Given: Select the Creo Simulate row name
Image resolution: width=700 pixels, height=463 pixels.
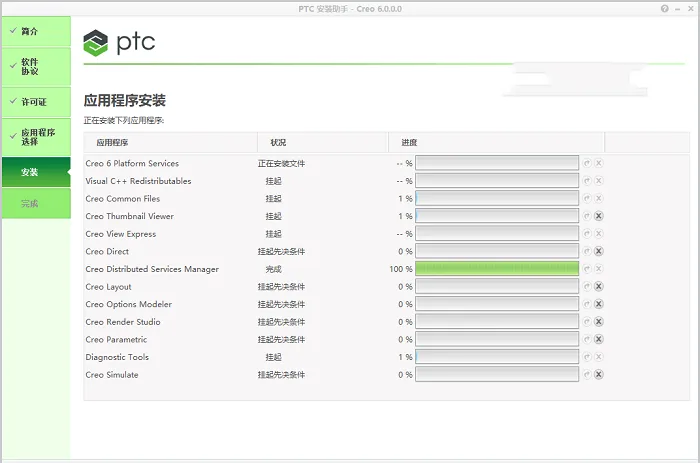Looking at the screenshot, I should (x=112, y=375).
